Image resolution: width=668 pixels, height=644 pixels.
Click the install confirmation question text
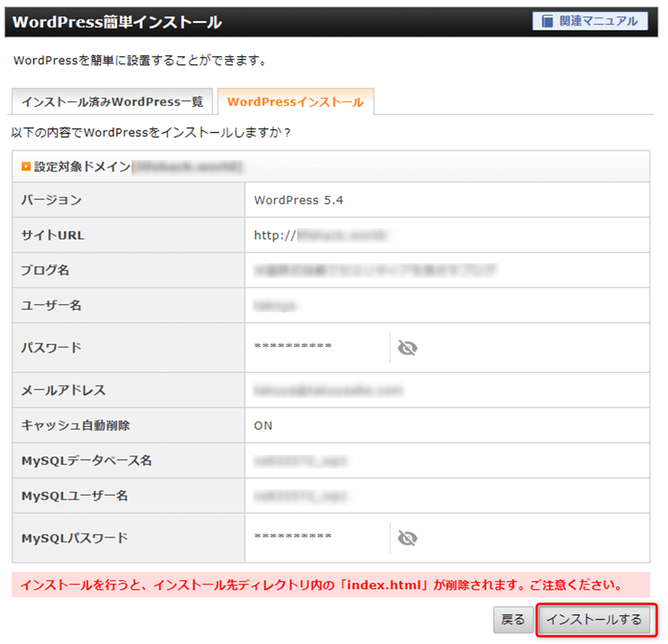point(151,133)
